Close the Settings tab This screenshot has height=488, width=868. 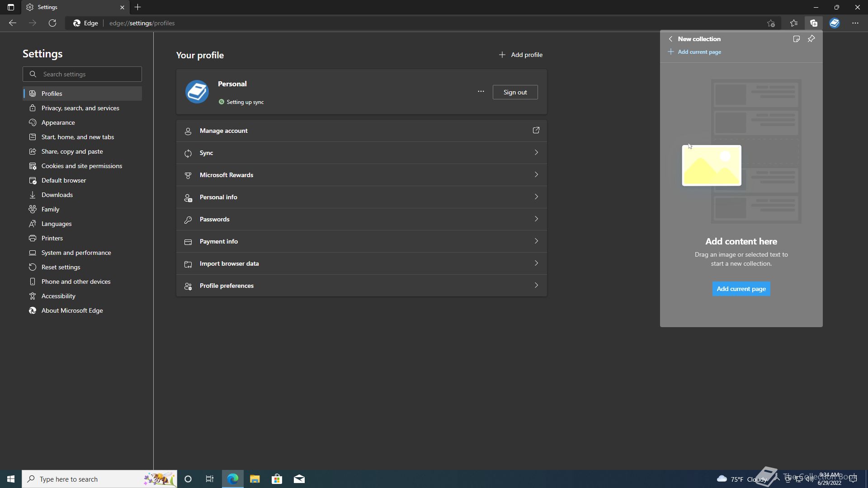[x=122, y=7]
